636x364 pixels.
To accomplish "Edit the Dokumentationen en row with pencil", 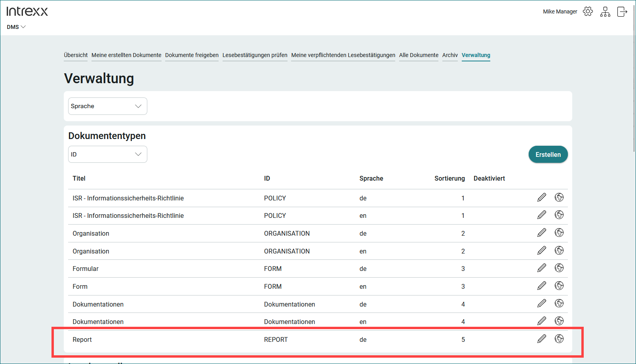I will [542, 321].
